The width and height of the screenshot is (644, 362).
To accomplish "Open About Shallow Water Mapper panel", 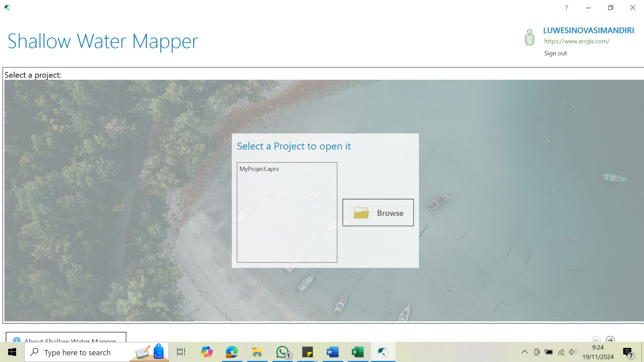I will [66, 337].
